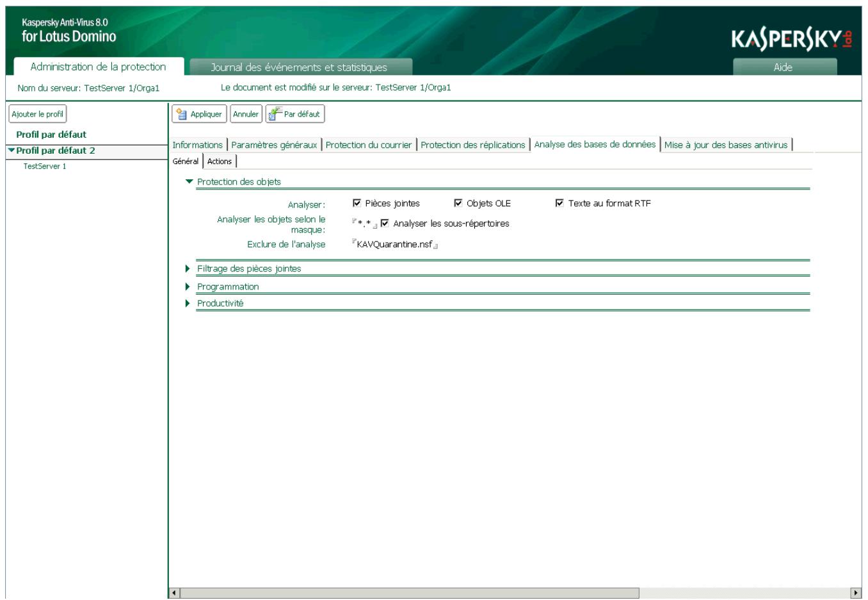This screenshot has height=600, width=868.
Task: Click the Analyser: label
Action: (307, 205)
